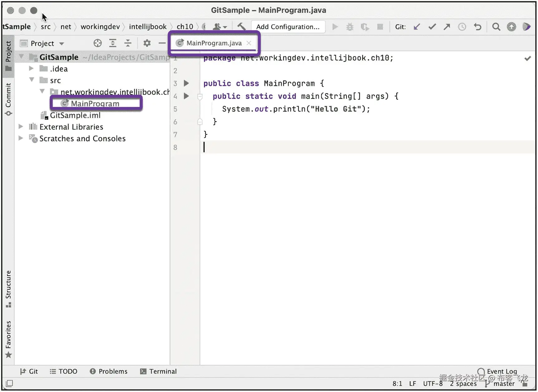The image size is (538, 392).
Task: Click the lock icon in the status bar
Action: click(x=525, y=384)
